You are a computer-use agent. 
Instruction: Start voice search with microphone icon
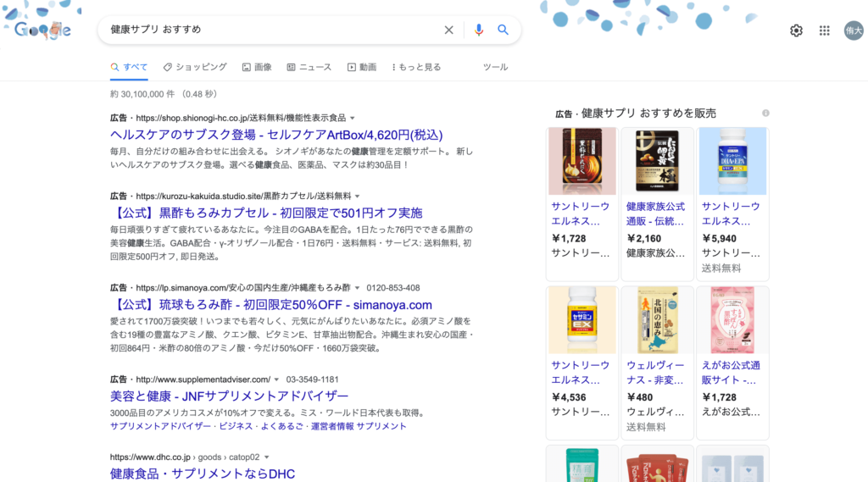(x=479, y=30)
